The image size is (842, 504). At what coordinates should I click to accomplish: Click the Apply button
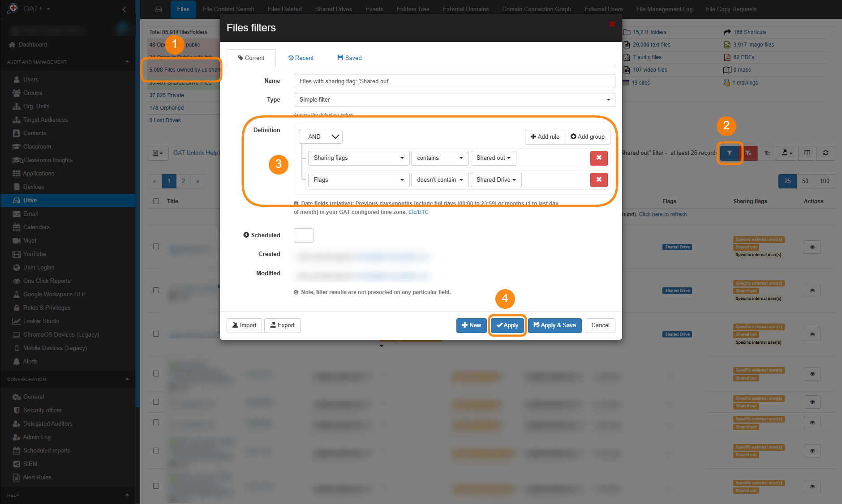tap(507, 325)
